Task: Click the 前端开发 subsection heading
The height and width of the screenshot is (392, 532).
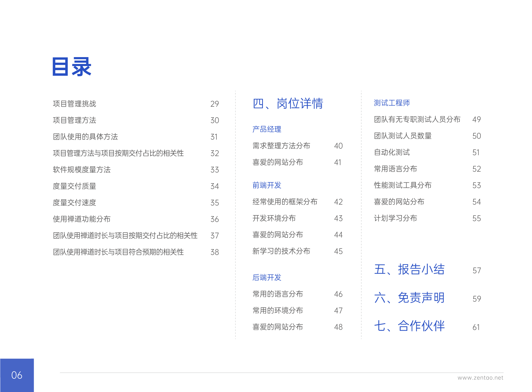Action: (x=267, y=185)
